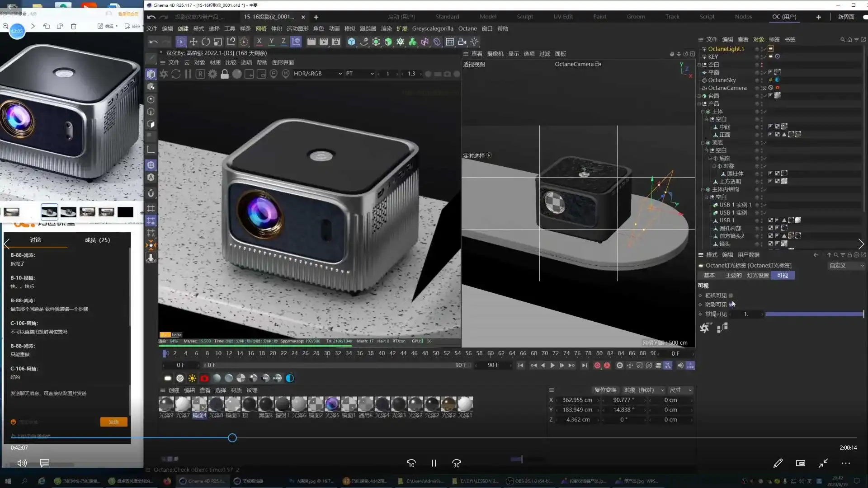Open the 自定义 dropdown in attributes
This screenshot has height=488, width=868.
click(x=846, y=266)
